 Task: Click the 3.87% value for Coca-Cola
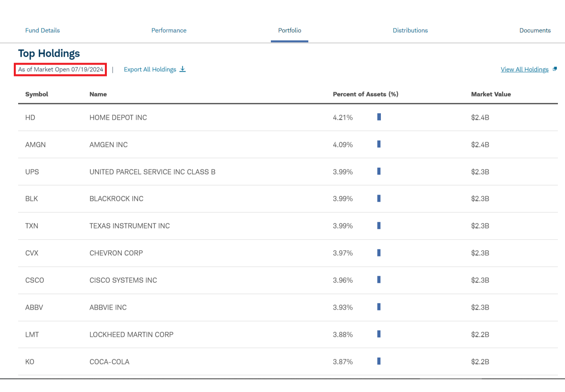[343, 362]
